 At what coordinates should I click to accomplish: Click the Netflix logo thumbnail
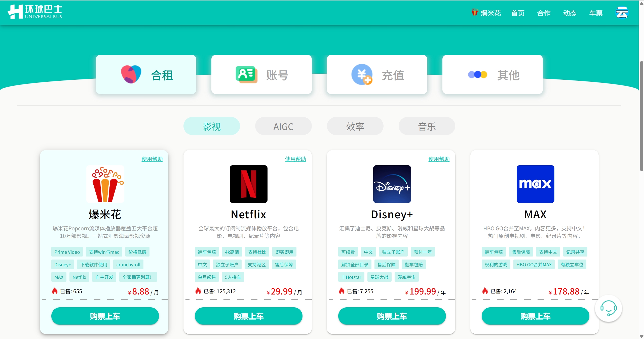(248, 184)
